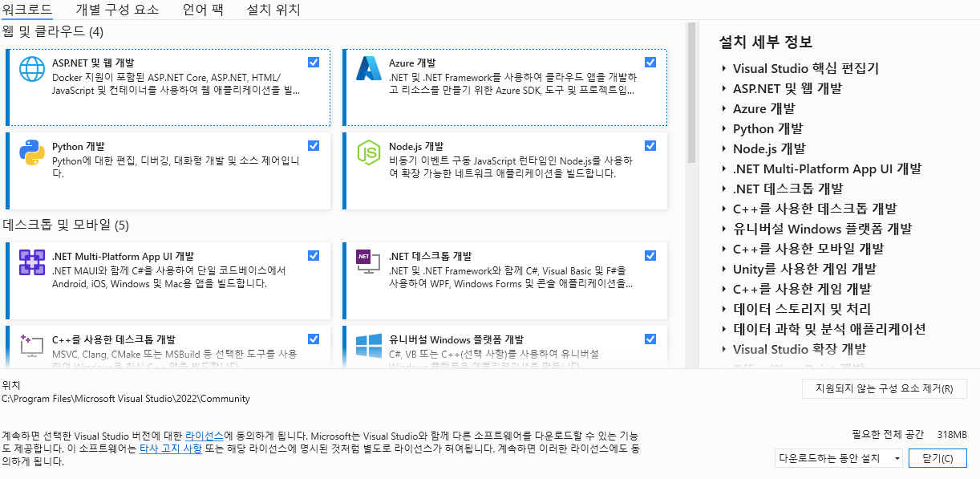
Task: Click the 설치 세부 정보 heading
Action: [x=766, y=42]
